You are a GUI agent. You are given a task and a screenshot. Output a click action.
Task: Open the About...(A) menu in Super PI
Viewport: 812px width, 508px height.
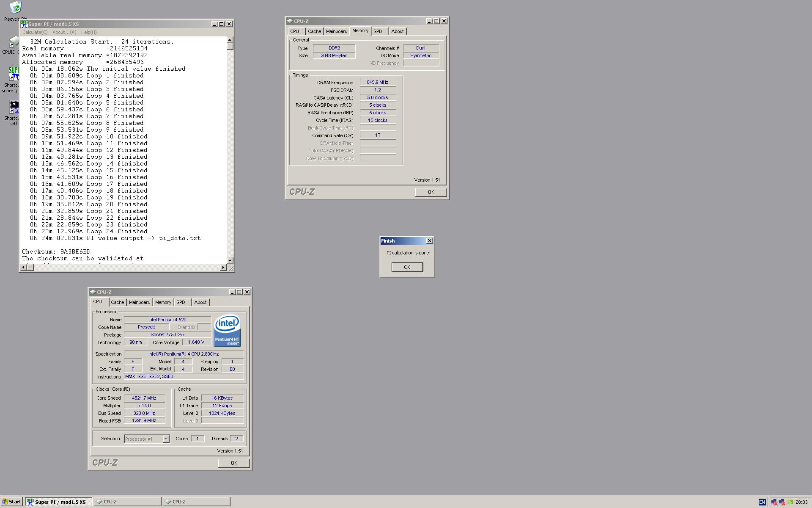point(64,32)
